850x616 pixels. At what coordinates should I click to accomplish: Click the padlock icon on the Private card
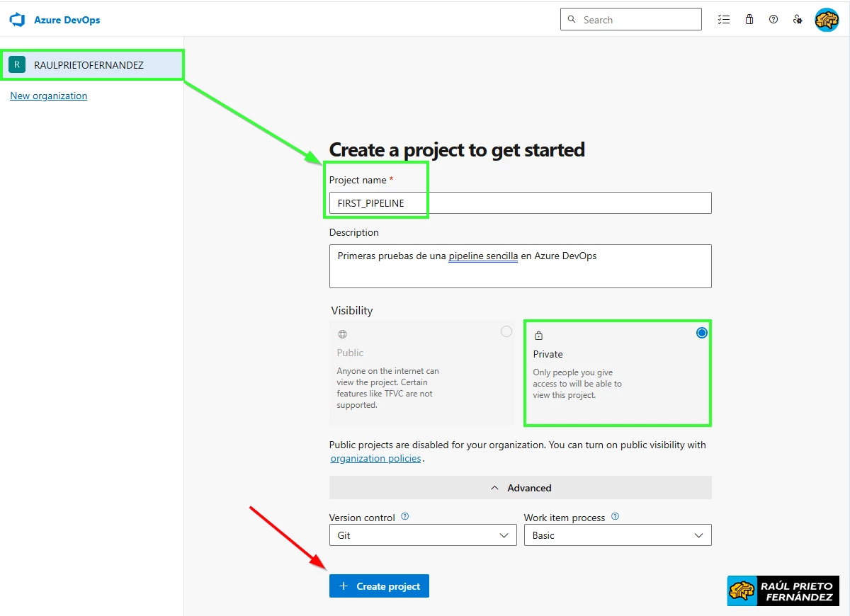point(539,335)
